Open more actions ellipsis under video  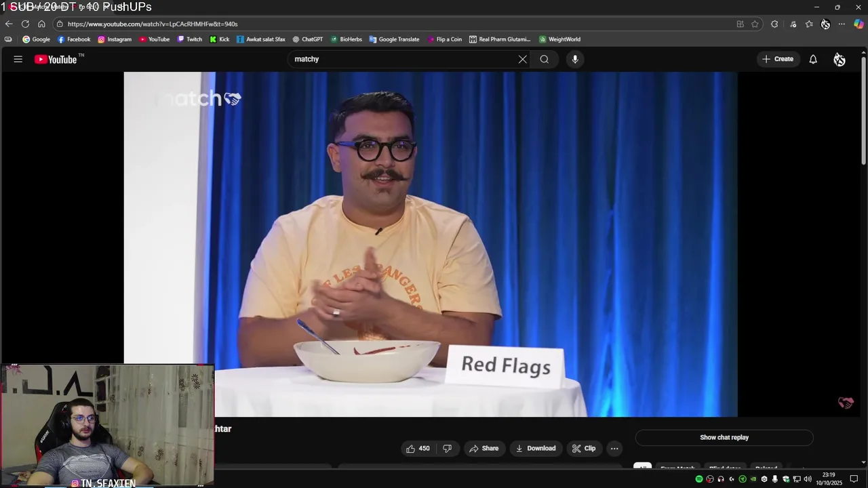click(x=614, y=448)
